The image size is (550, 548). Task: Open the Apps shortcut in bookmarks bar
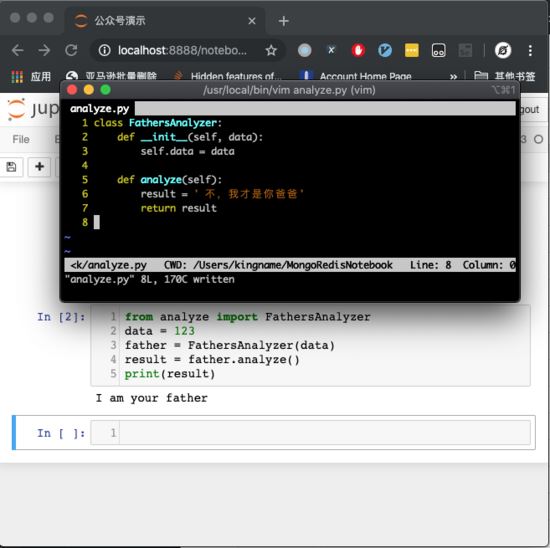pyautogui.click(x=31, y=76)
